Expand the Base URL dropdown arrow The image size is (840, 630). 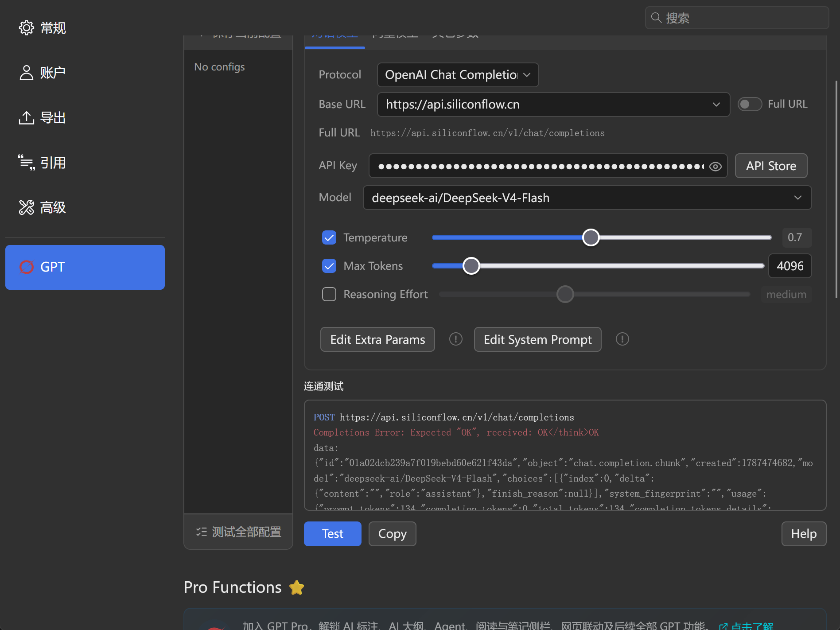(716, 105)
